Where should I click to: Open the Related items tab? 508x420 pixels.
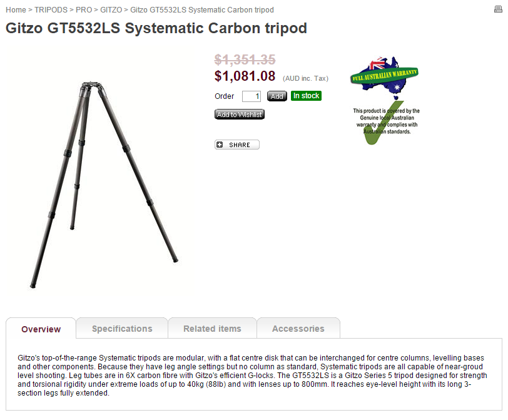(212, 329)
